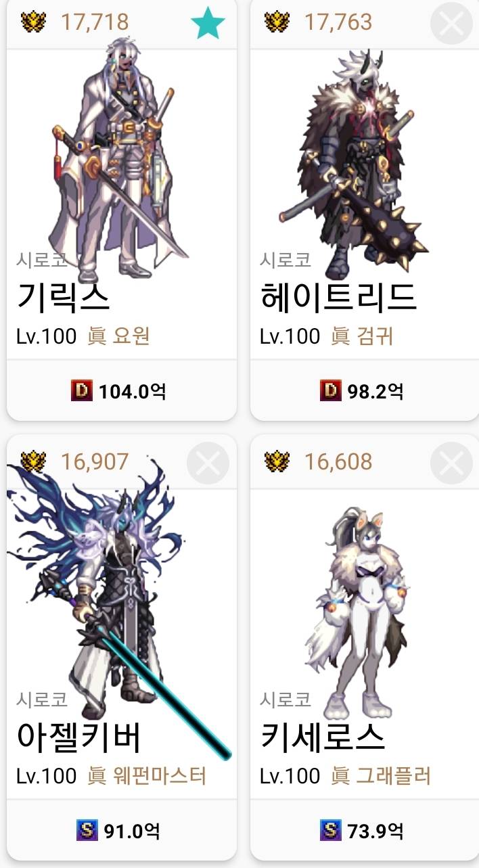Click the 眞 웨펀마스터 class label

click(x=147, y=776)
